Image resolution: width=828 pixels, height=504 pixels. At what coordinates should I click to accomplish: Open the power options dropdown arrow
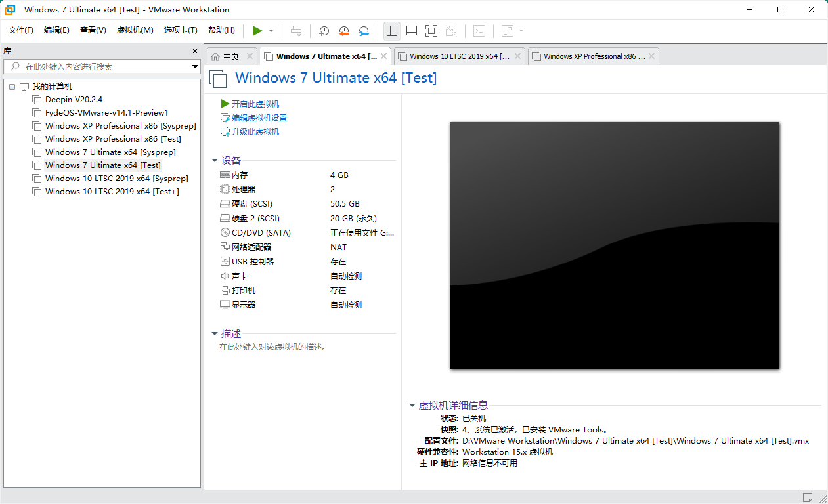(271, 31)
